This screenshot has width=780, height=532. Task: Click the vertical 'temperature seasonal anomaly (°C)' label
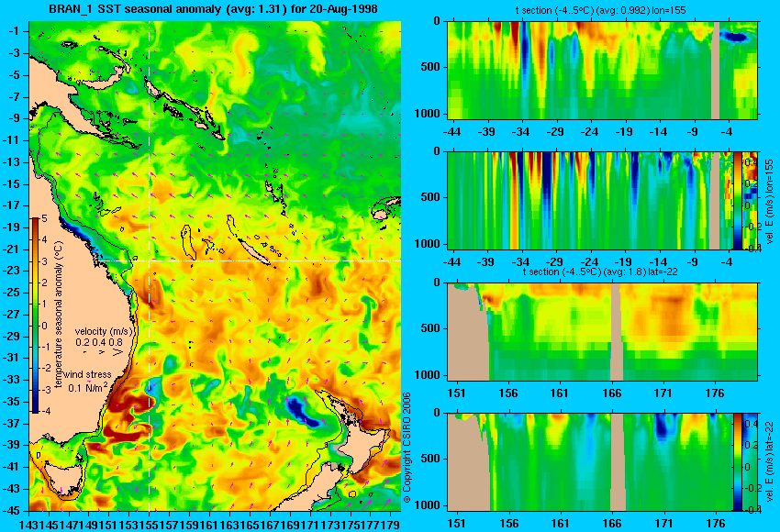point(58,315)
